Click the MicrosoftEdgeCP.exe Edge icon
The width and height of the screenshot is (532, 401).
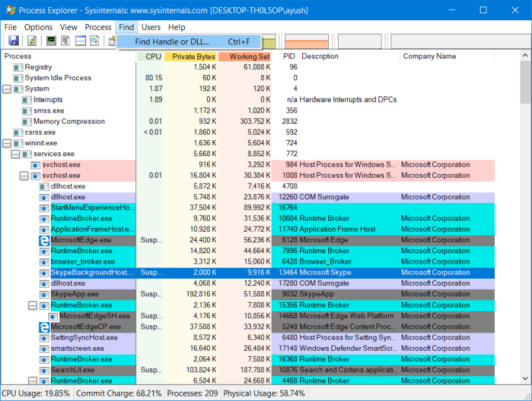[x=45, y=327]
